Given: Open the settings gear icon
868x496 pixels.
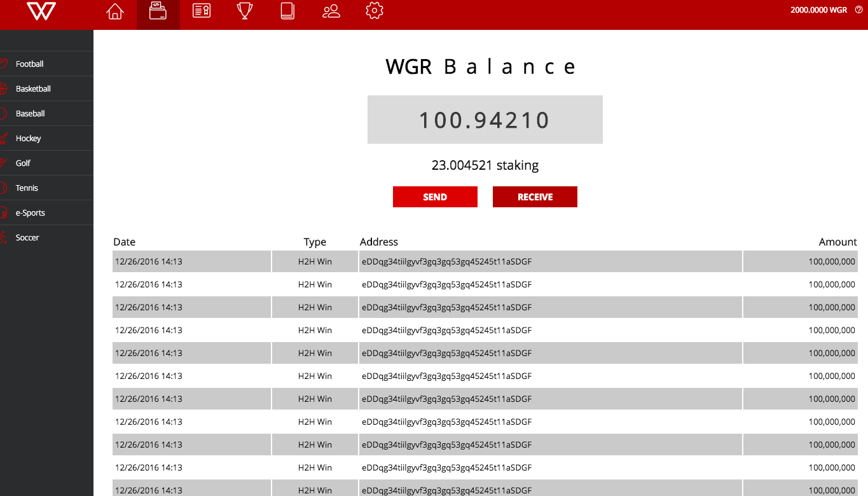Looking at the screenshot, I should point(375,11).
